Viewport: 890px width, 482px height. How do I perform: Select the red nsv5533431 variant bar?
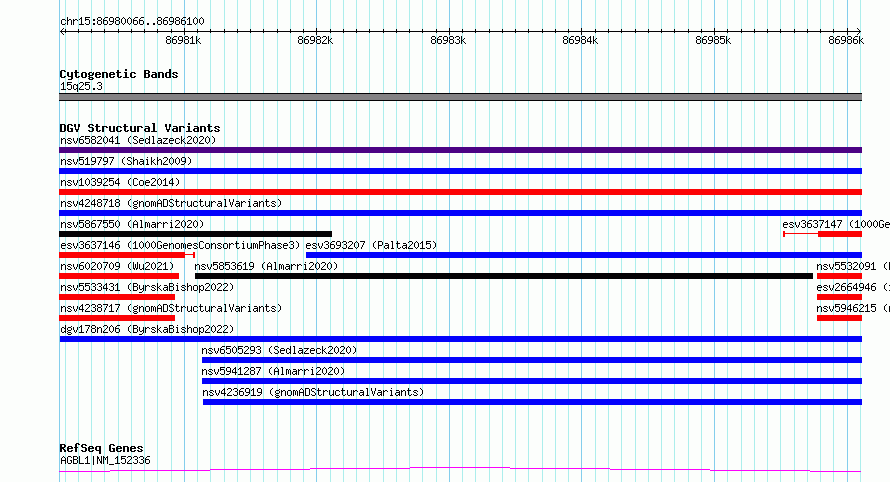pos(117,297)
